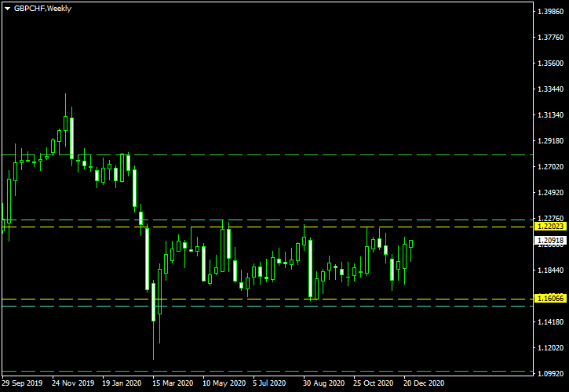Click the 1.37760 price axis value
The image size is (569, 392).
tap(550, 38)
